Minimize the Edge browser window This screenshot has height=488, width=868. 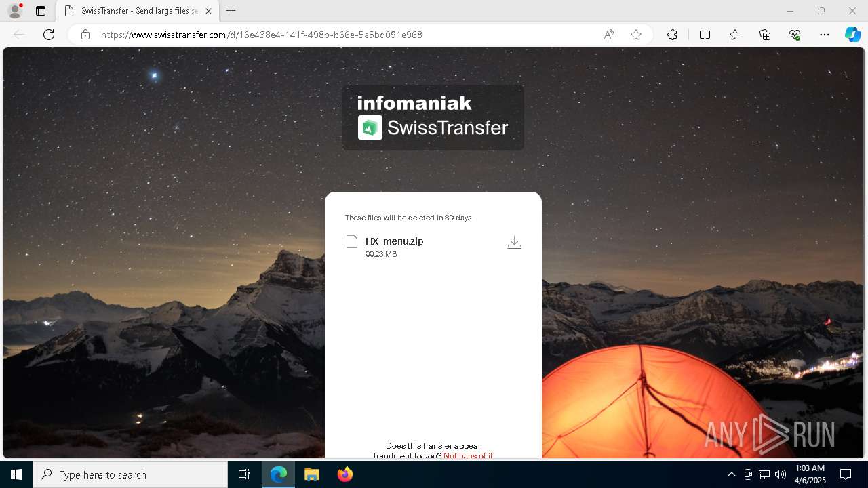tap(790, 11)
